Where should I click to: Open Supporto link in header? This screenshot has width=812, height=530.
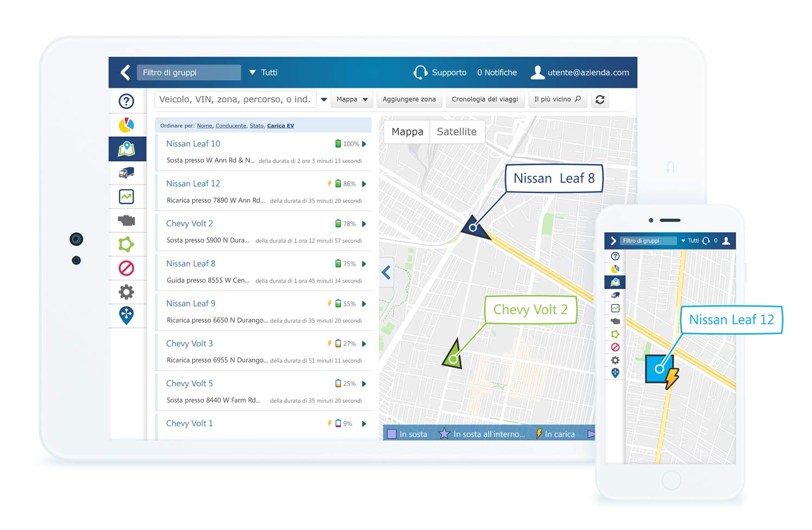pos(449,72)
